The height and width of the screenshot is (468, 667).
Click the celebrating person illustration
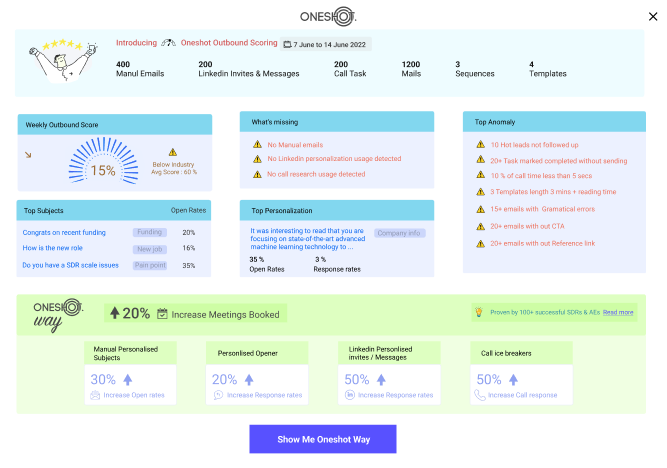[x=64, y=61]
